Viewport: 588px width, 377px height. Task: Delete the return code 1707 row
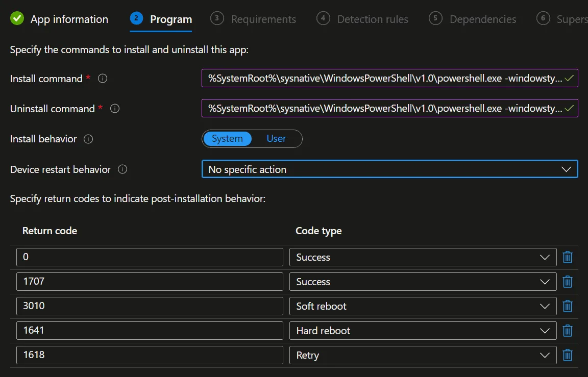[x=568, y=282]
